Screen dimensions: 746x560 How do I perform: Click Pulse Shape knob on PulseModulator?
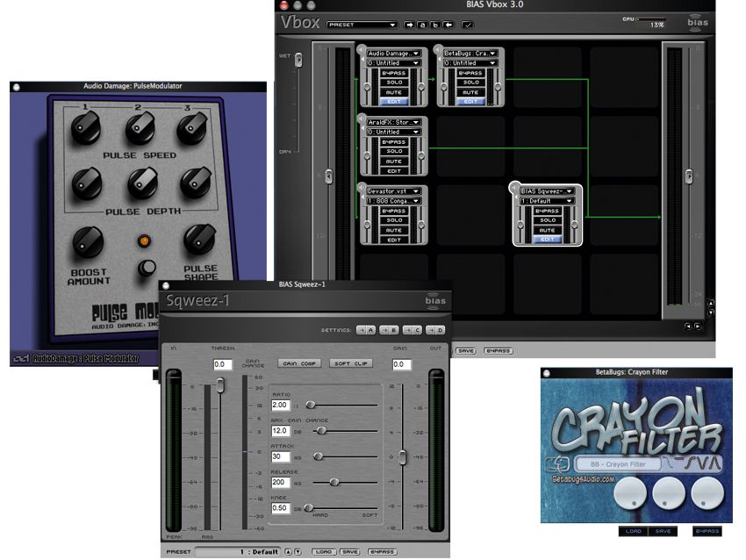200,240
